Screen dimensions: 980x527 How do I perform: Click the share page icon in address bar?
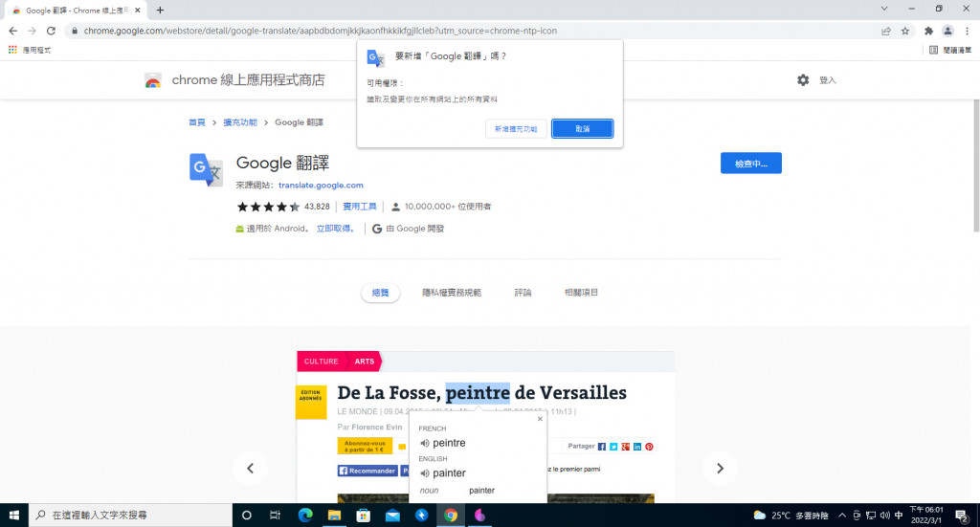pos(886,31)
